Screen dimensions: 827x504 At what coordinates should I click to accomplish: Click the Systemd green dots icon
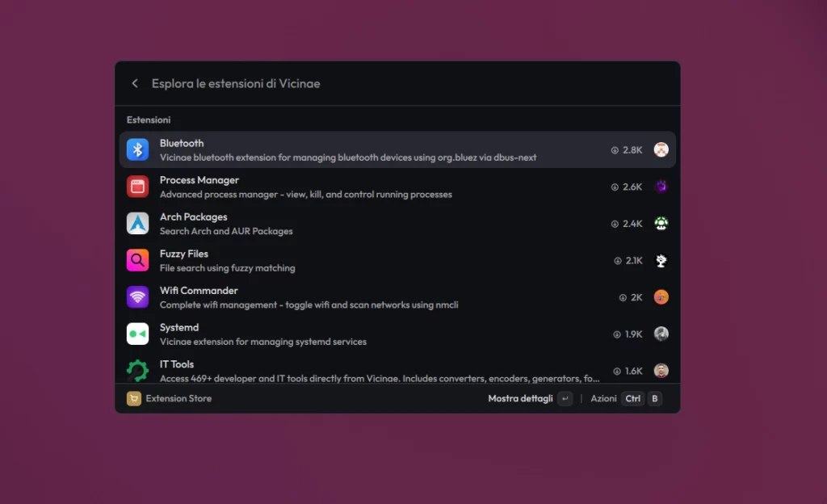pyautogui.click(x=137, y=334)
